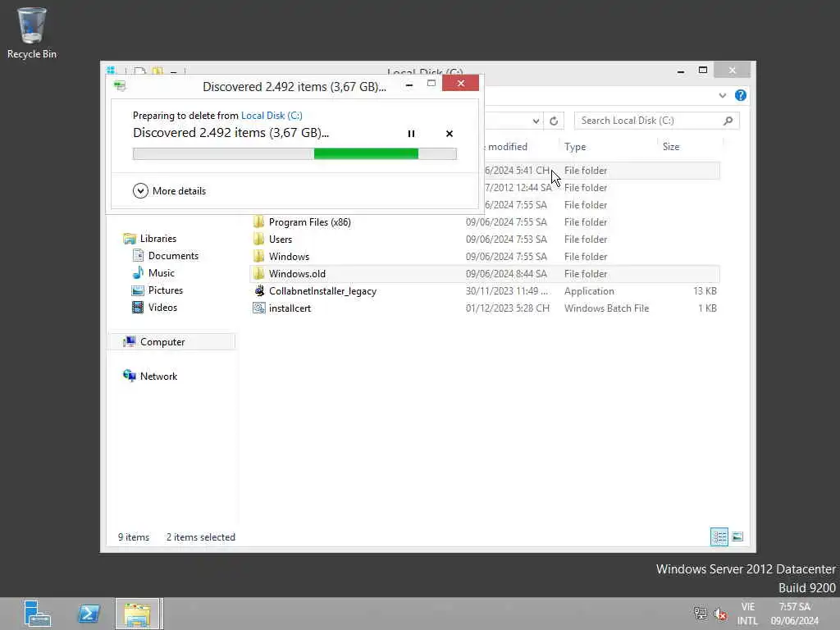Select the Windows folder
Viewport: 840px width, 630px height.
(289, 257)
